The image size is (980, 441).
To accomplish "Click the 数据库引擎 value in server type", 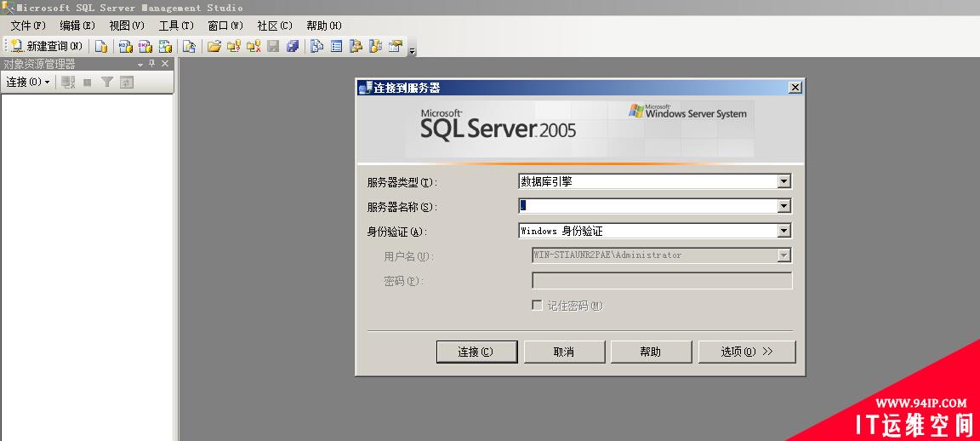I will (x=546, y=181).
